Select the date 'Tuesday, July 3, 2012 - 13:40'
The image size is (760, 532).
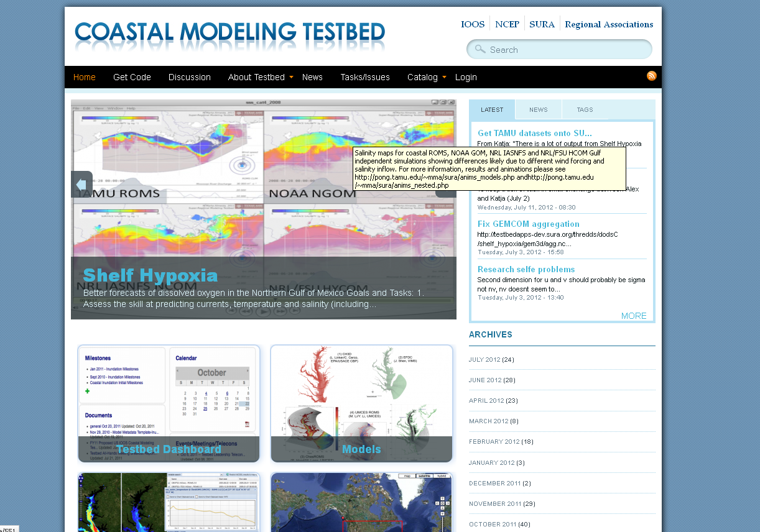[521, 297]
